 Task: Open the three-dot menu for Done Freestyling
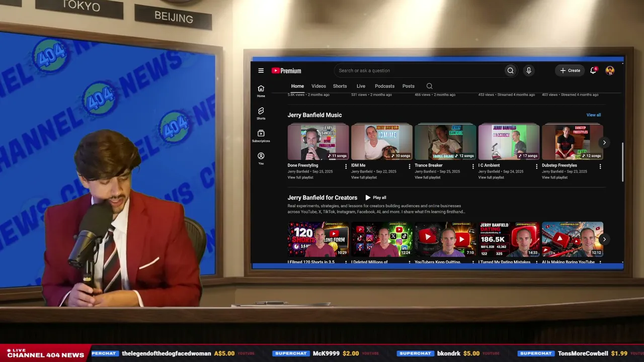pyautogui.click(x=346, y=166)
